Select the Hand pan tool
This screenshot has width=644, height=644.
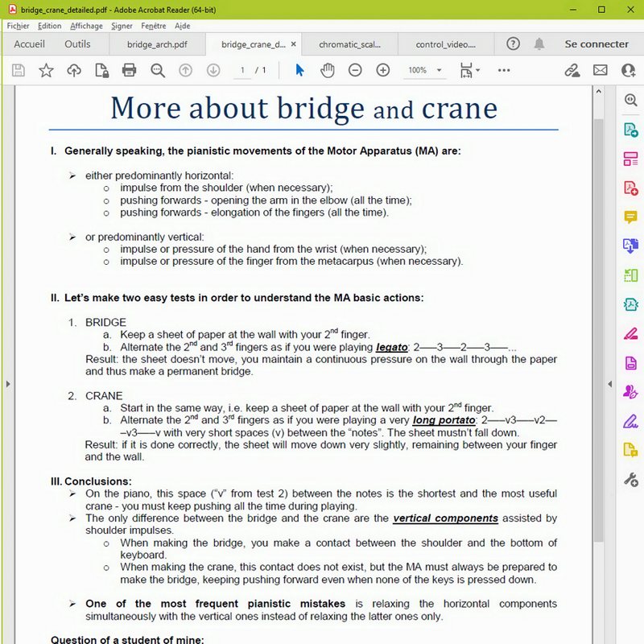(x=327, y=71)
